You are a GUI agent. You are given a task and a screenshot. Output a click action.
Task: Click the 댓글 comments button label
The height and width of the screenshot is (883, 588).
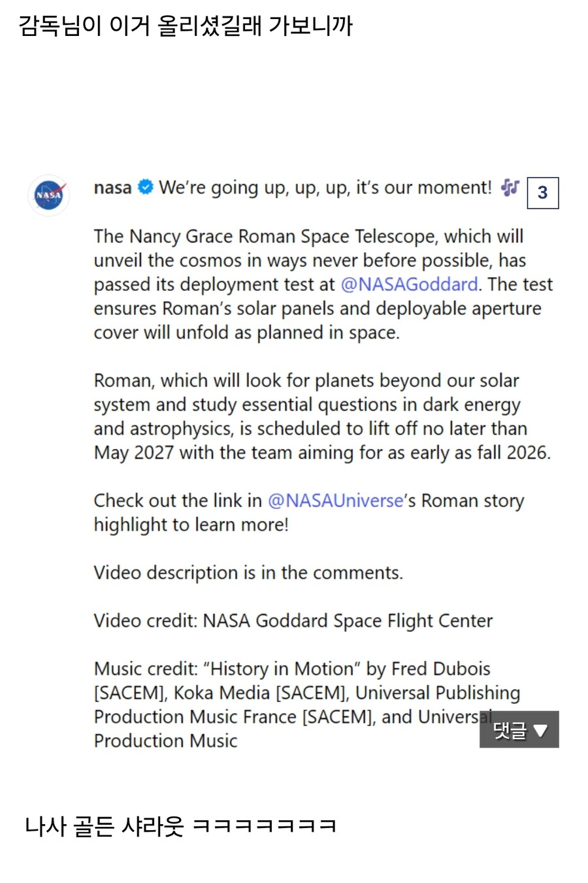point(510,730)
